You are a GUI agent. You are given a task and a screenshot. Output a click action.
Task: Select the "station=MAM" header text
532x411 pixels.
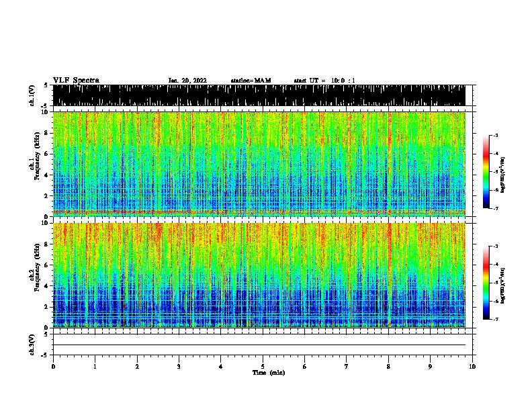click(251, 81)
